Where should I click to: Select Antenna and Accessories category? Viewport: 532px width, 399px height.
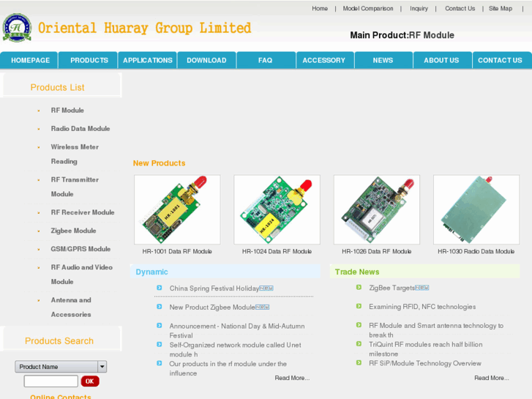point(71,307)
